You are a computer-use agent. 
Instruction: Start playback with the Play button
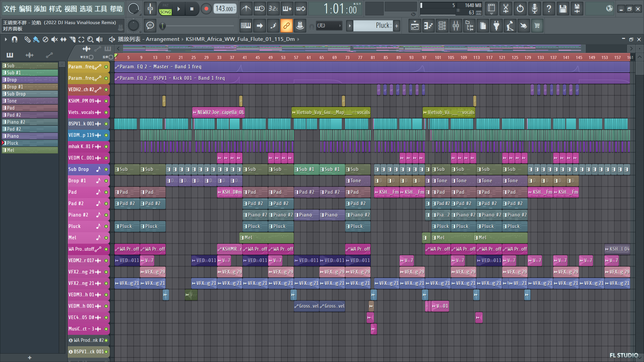point(179,9)
